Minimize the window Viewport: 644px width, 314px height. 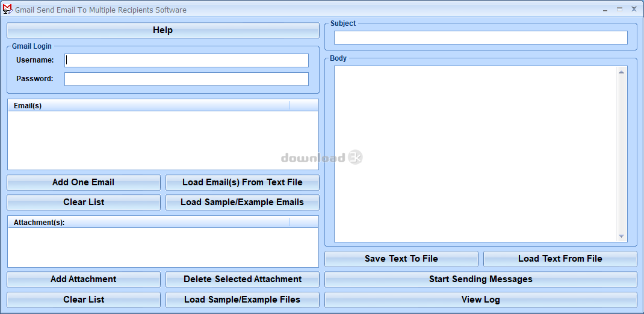(x=606, y=9)
